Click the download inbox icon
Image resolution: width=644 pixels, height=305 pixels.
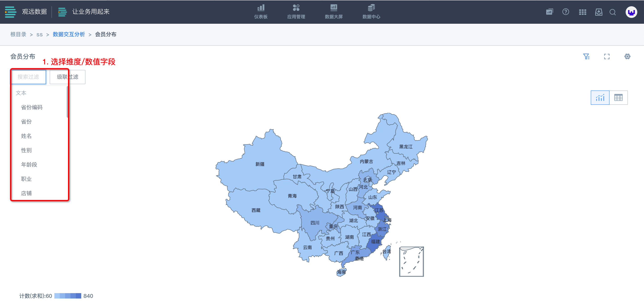tap(599, 12)
